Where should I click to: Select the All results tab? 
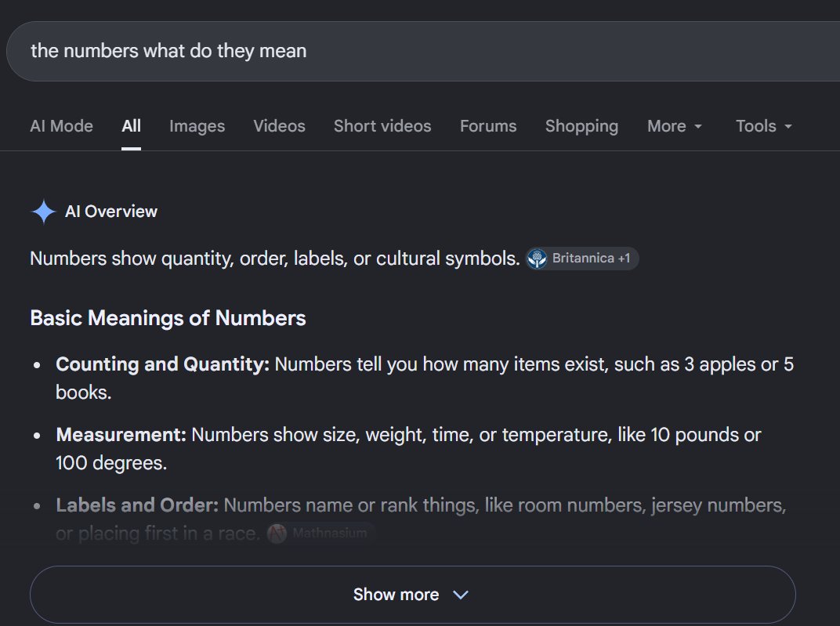[132, 126]
